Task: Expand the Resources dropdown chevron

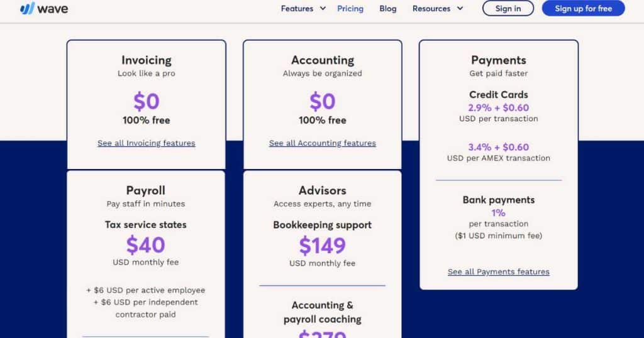Action: [x=460, y=9]
